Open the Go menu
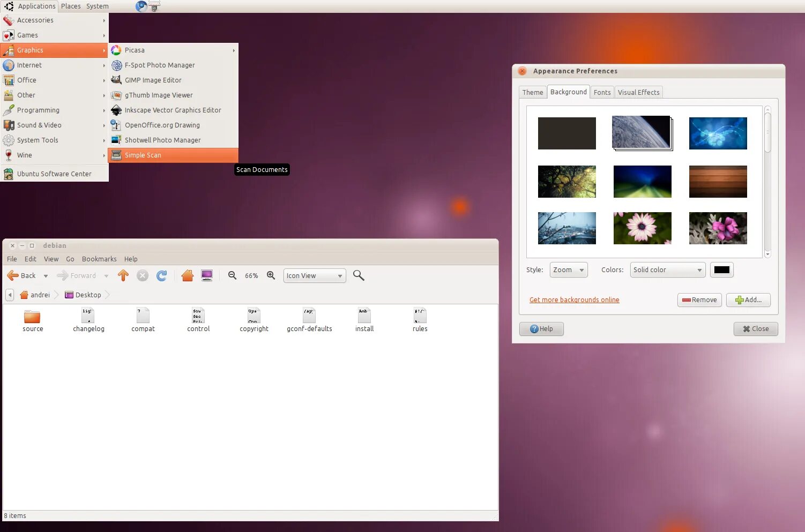This screenshot has width=805, height=532. point(70,259)
